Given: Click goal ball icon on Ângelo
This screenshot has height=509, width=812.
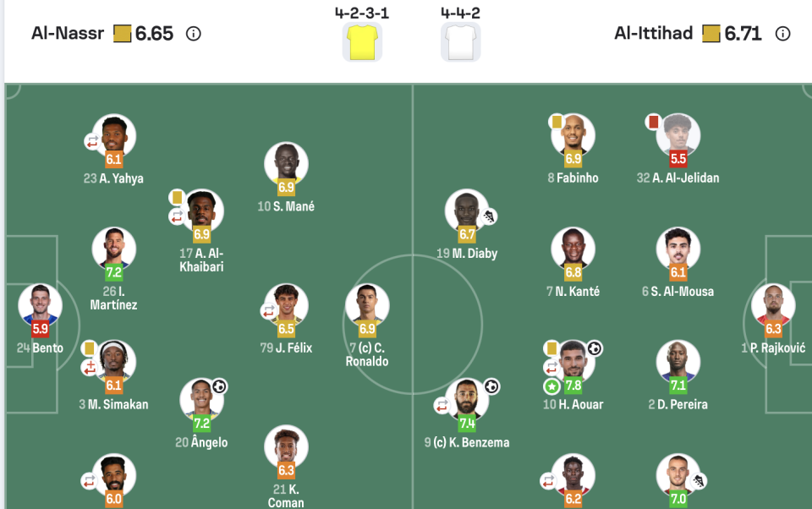Looking at the screenshot, I should pos(219,386).
